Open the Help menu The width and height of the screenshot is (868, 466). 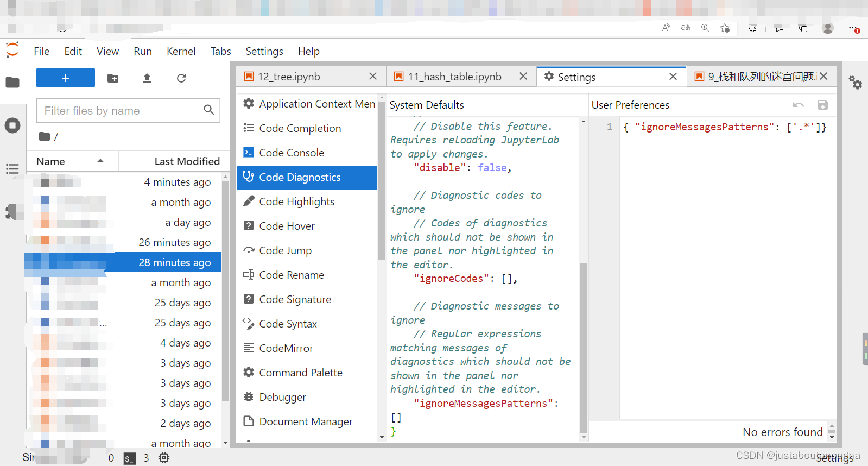[x=308, y=51]
